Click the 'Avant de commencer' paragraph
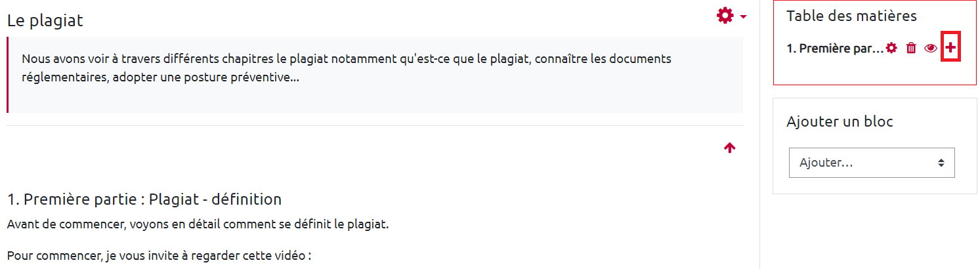 (198, 225)
